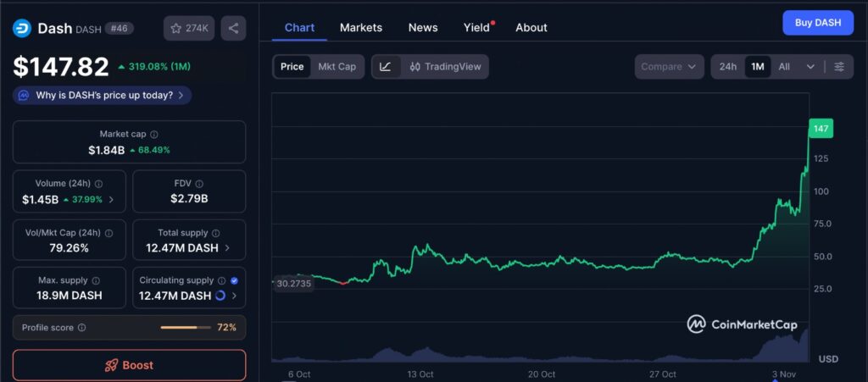This screenshot has width=868, height=382.
Task: Click the Profile score 72% bar
Action: [x=186, y=328]
